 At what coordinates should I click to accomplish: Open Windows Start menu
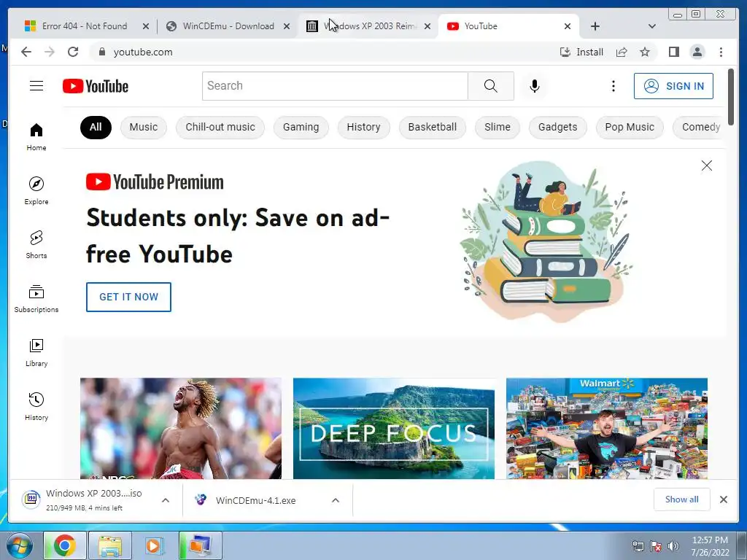point(19,545)
